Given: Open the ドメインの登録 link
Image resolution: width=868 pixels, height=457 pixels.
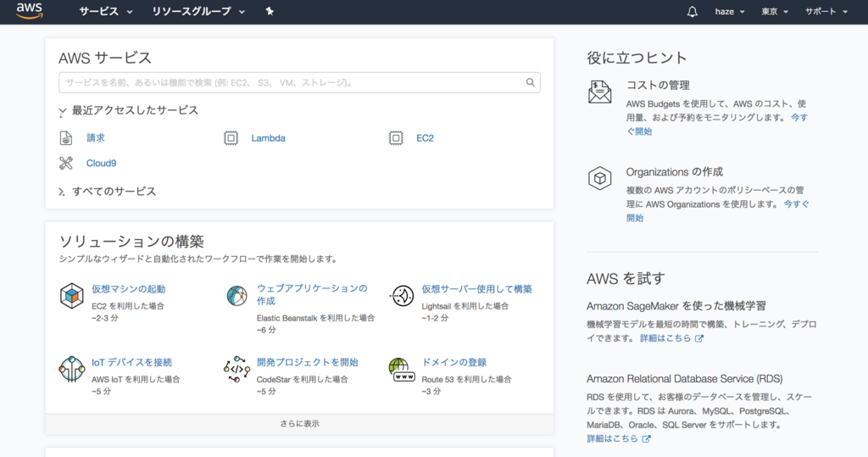Looking at the screenshot, I should 454,362.
